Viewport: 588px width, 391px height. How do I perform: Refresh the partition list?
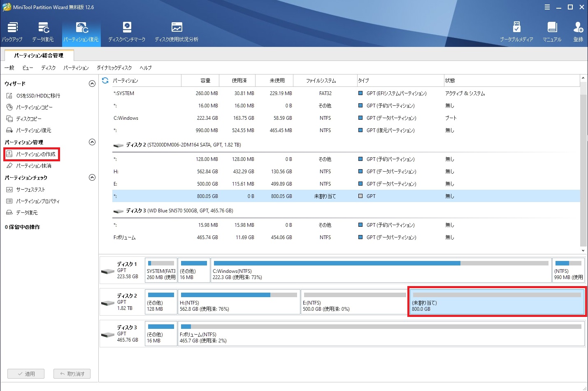click(x=105, y=80)
